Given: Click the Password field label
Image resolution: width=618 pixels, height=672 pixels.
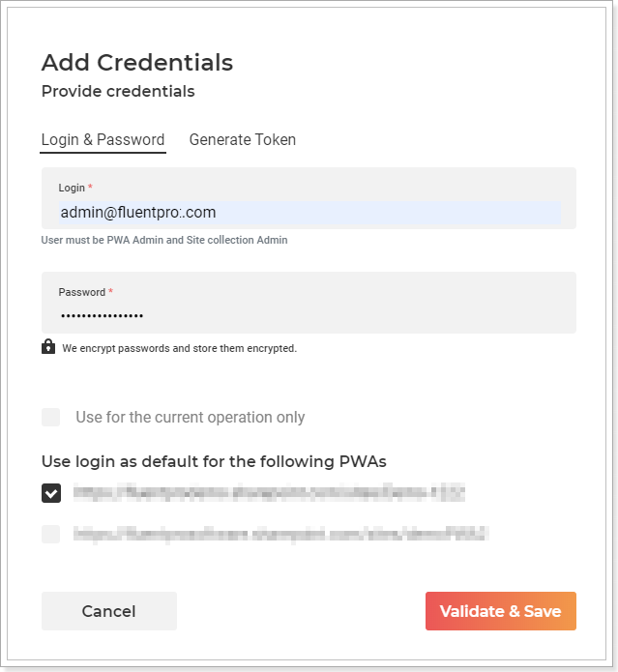Looking at the screenshot, I should [82, 292].
